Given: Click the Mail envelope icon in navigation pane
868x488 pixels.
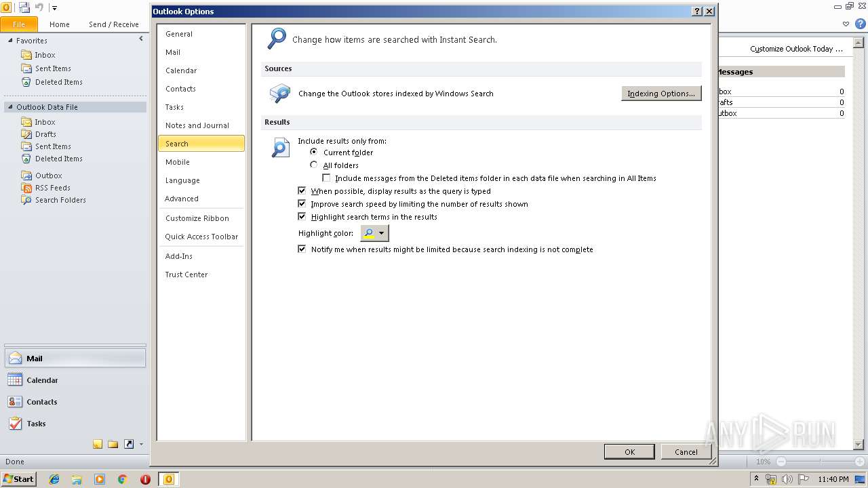Looking at the screenshot, I should (x=15, y=359).
